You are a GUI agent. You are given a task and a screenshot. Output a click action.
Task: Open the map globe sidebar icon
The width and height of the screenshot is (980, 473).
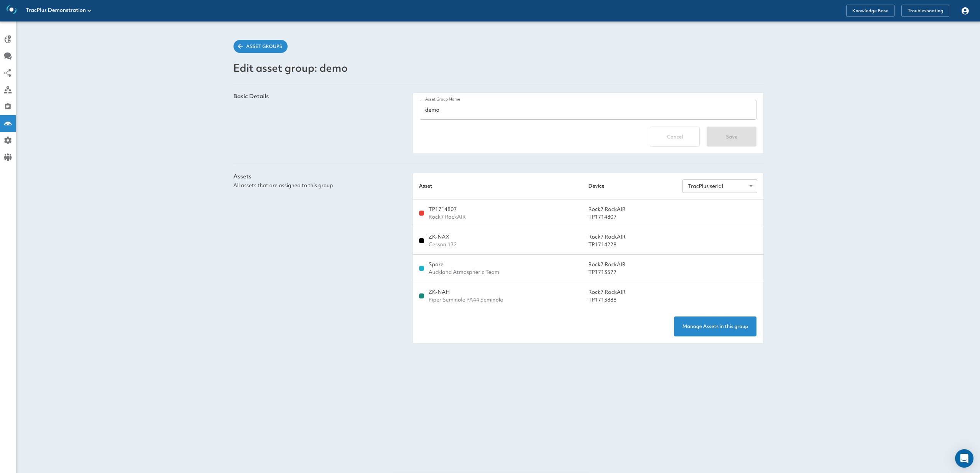tap(8, 39)
